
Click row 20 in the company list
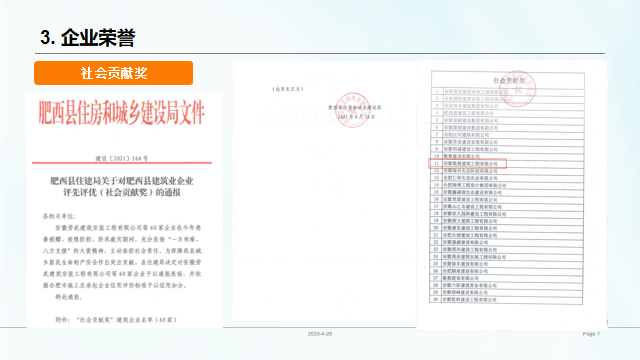click(x=507, y=228)
